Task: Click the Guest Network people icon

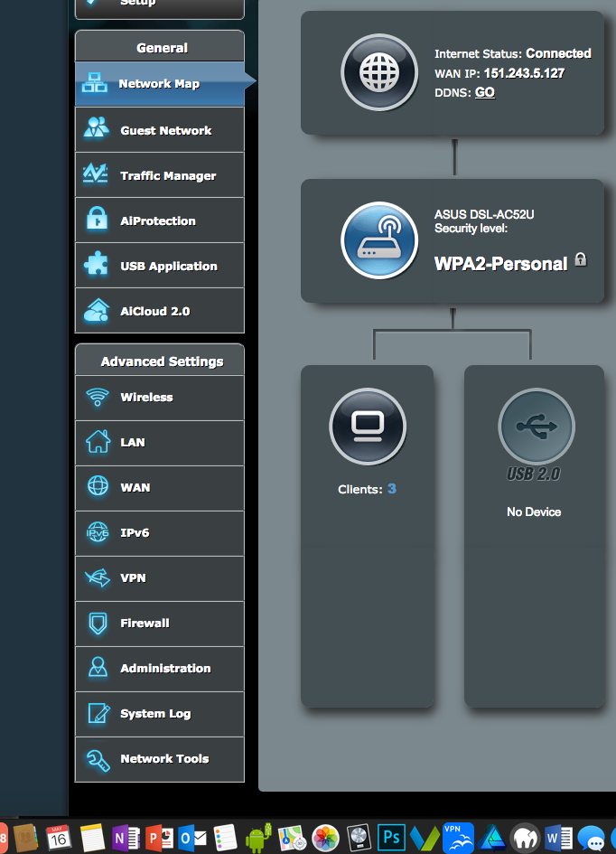Action: 97,127
